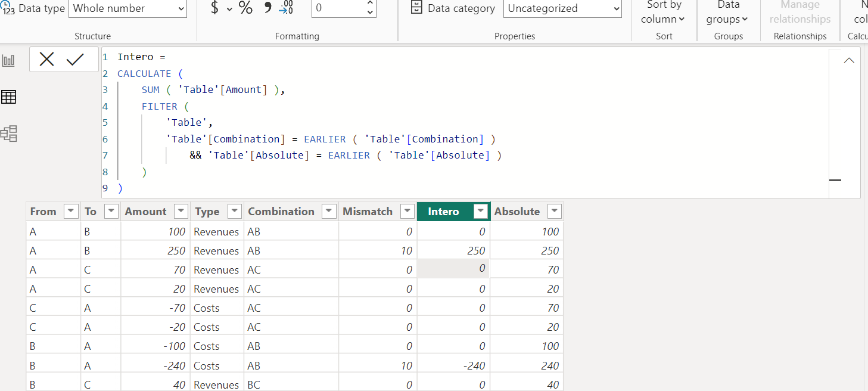The width and height of the screenshot is (868, 391).
Task: Open the Intero column filter dropdown
Action: click(480, 212)
